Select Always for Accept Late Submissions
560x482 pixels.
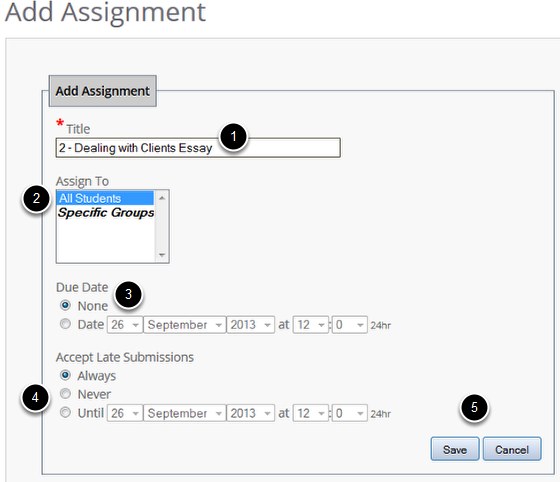[65, 375]
